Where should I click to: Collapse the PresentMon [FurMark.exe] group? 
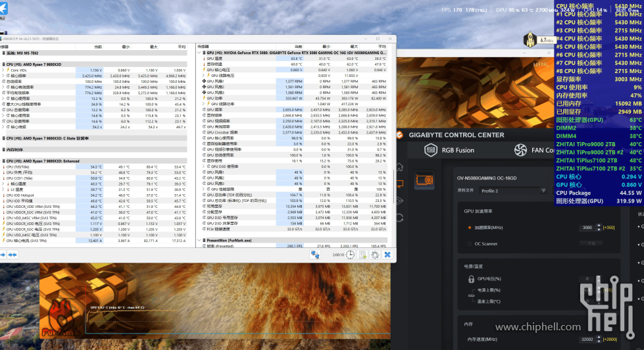(x=199, y=240)
